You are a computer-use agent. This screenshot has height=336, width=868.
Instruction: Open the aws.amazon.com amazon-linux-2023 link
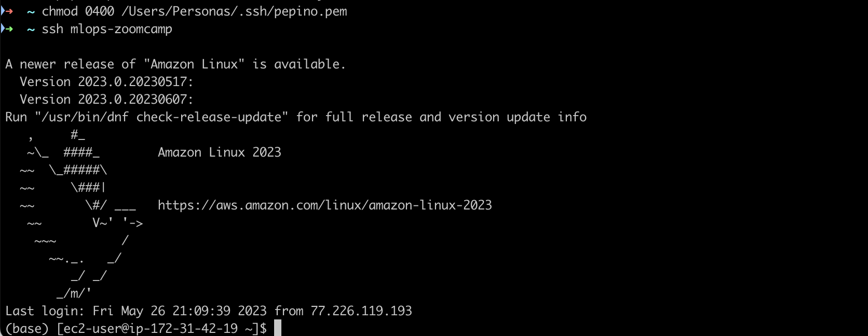pos(324,205)
